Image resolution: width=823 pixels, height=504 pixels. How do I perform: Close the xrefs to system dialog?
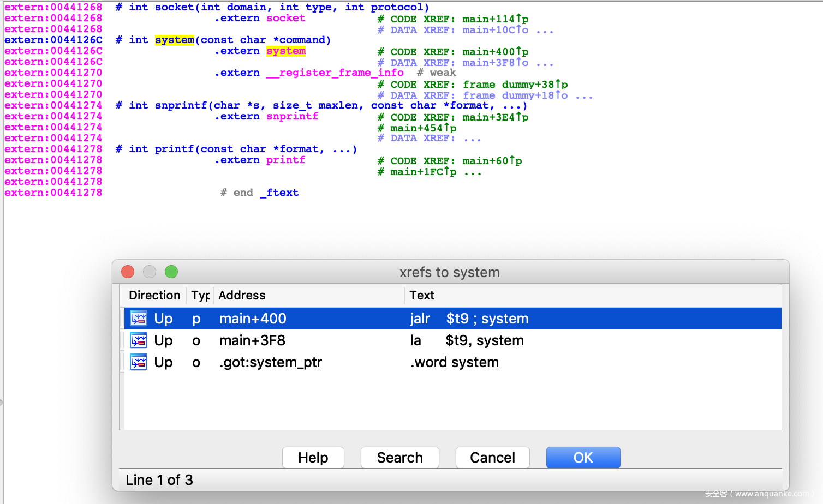pyautogui.click(x=128, y=272)
